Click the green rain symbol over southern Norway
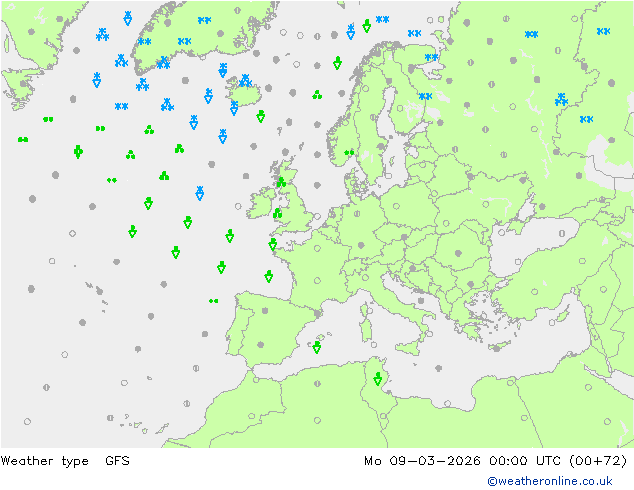The width and height of the screenshot is (634, 490). coord(349,152)
